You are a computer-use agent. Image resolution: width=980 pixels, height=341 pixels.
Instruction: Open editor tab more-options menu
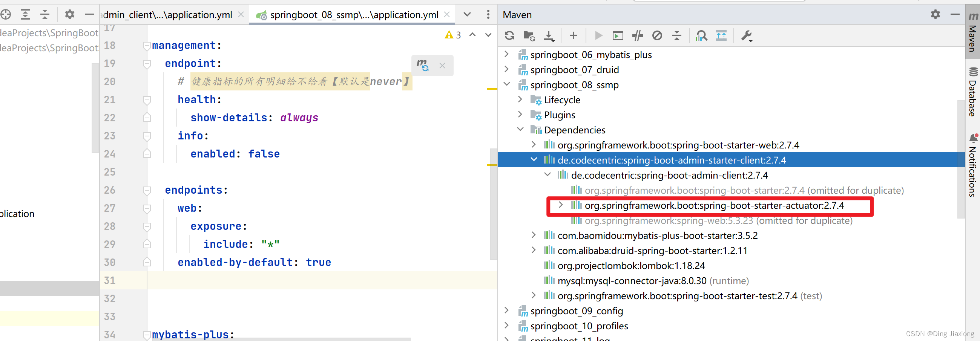(x=488, y=14)
